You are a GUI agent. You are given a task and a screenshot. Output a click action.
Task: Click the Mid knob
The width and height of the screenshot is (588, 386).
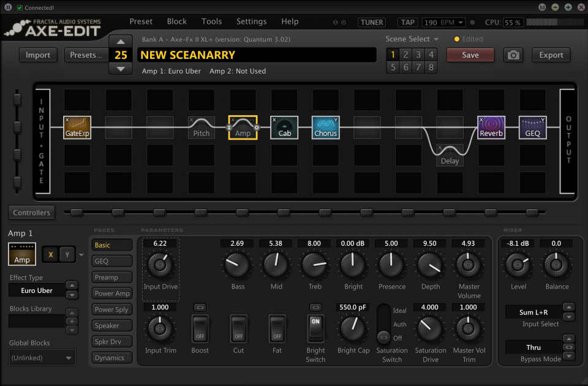276,265
